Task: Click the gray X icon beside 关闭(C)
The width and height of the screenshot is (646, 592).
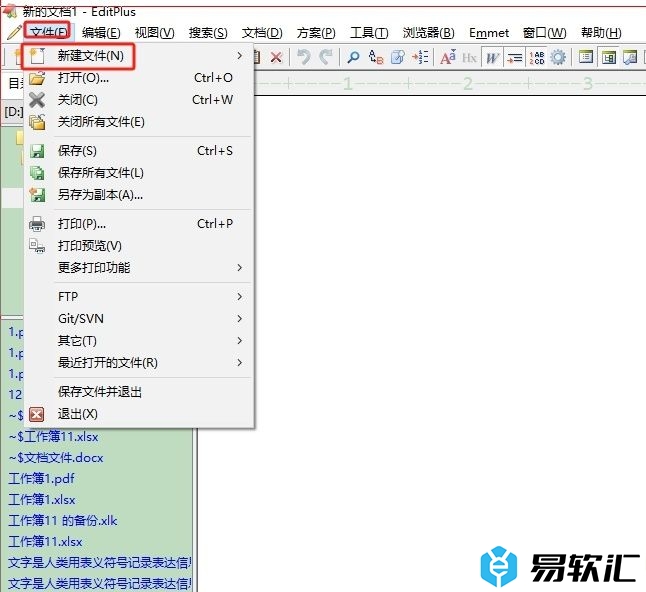Action: coord(37,100)
